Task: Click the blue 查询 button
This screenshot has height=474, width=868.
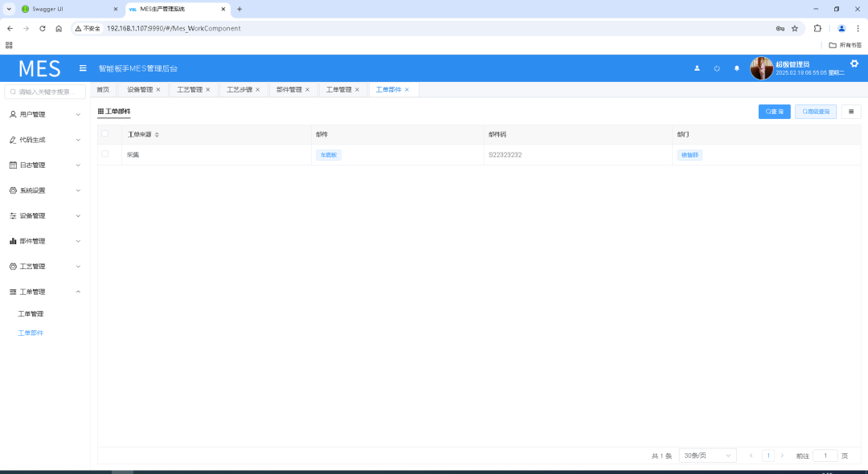Action: (x=774, y=112)
